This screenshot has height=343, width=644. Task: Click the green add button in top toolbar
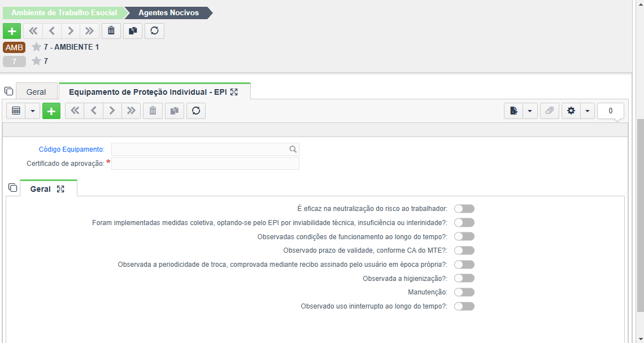[x=12, y=31]
